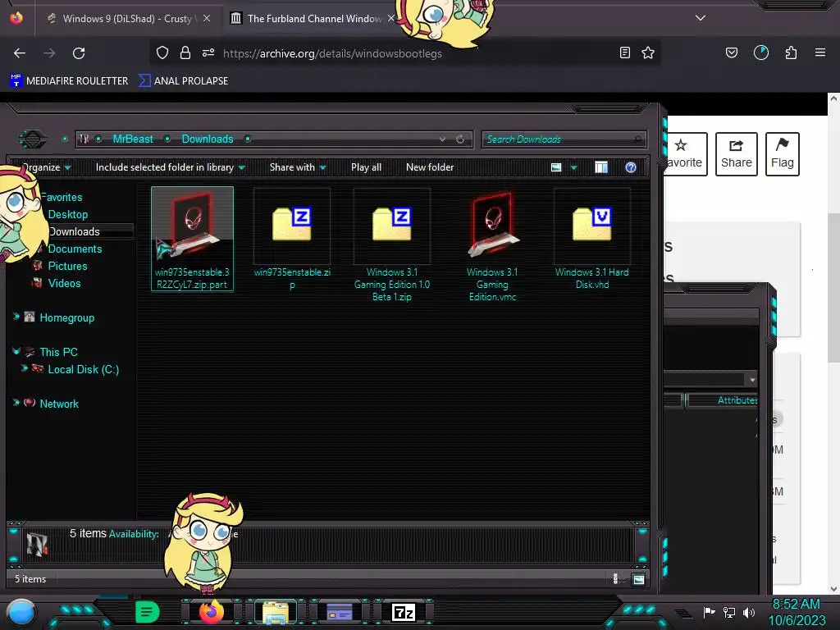840x630 pixels.
Task: Click the site padlock icon
Action: coord(185,52)
